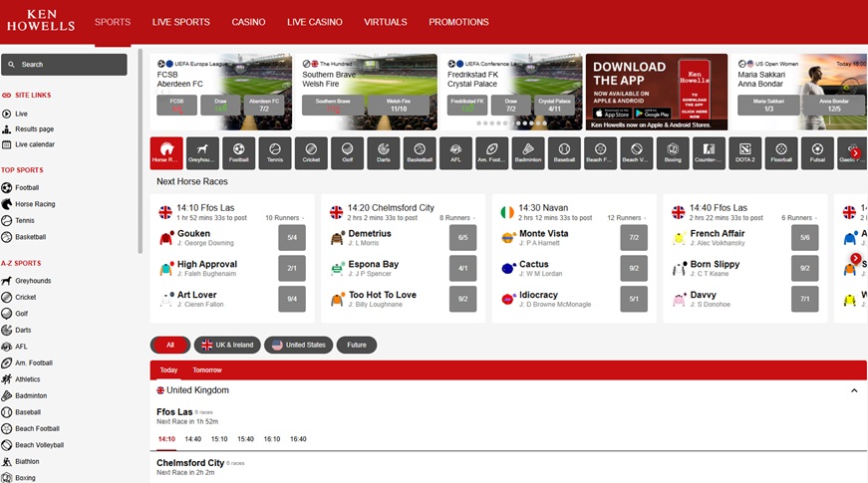Choose the Boxing icon in sports strip
The height and width of the screenshot is (483, 868).
(x=673, y=152)
